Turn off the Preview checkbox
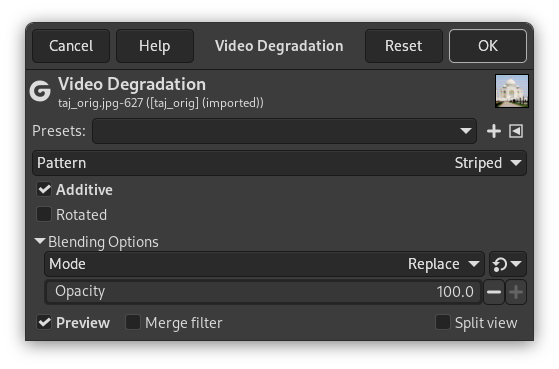This screenshot has width=559, height=369. pyautogui.click(x=44, y=323)
